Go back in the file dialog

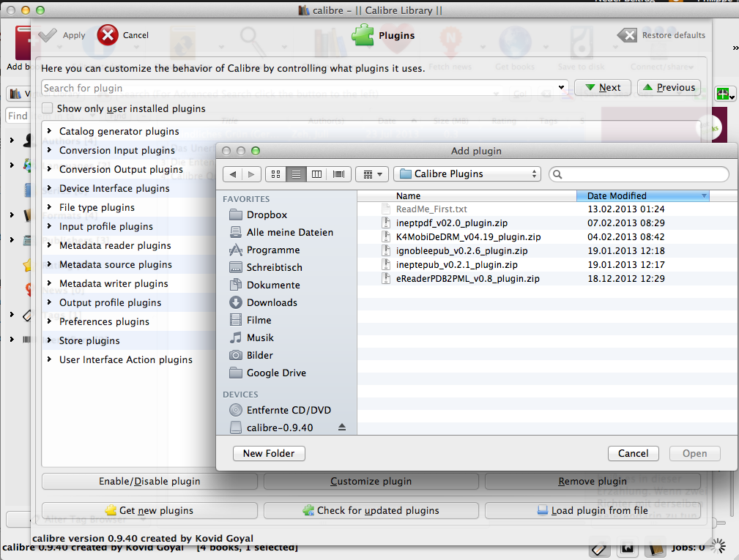233,174
